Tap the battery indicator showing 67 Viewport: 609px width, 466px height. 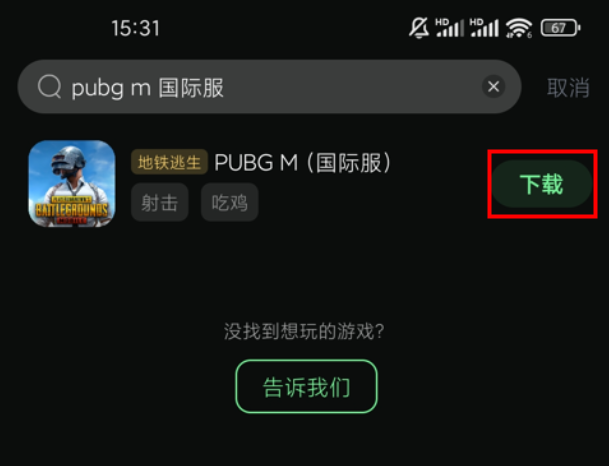coord(560,28)
